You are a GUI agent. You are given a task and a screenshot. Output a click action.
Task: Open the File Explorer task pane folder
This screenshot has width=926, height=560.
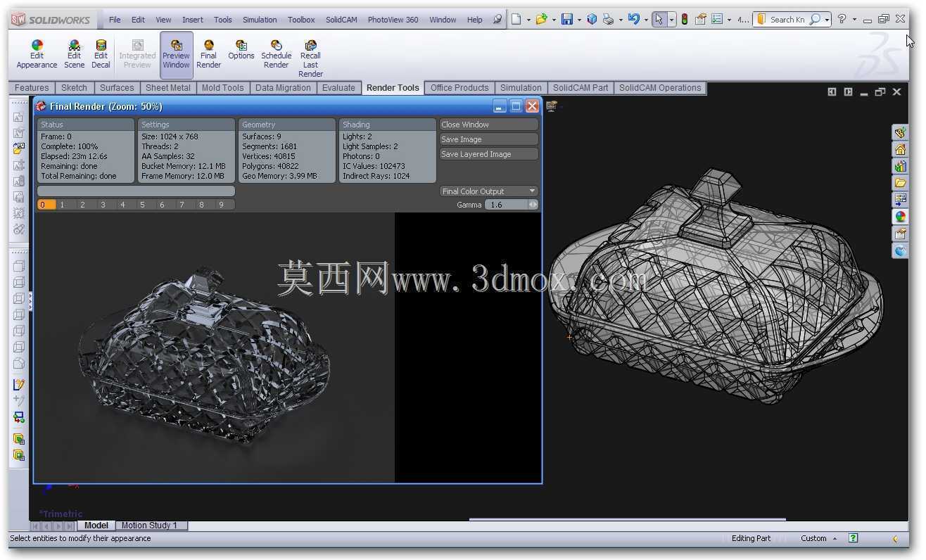pyautogui.click(x=901, y=184)
